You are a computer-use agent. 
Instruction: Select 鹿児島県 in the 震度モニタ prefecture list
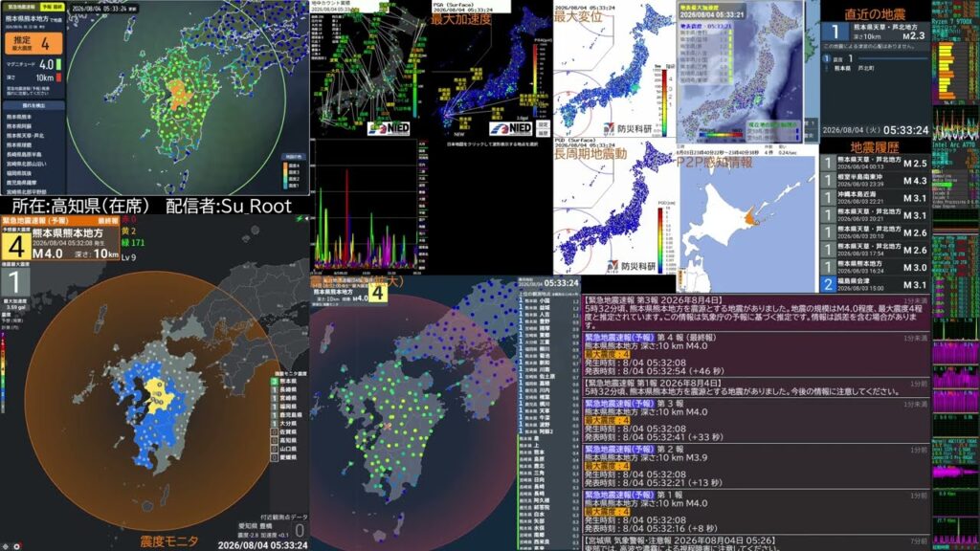(289, 415)
